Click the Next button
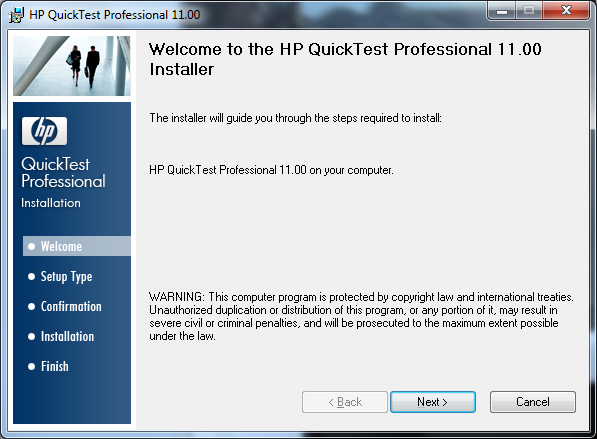 tap(433, 402)
